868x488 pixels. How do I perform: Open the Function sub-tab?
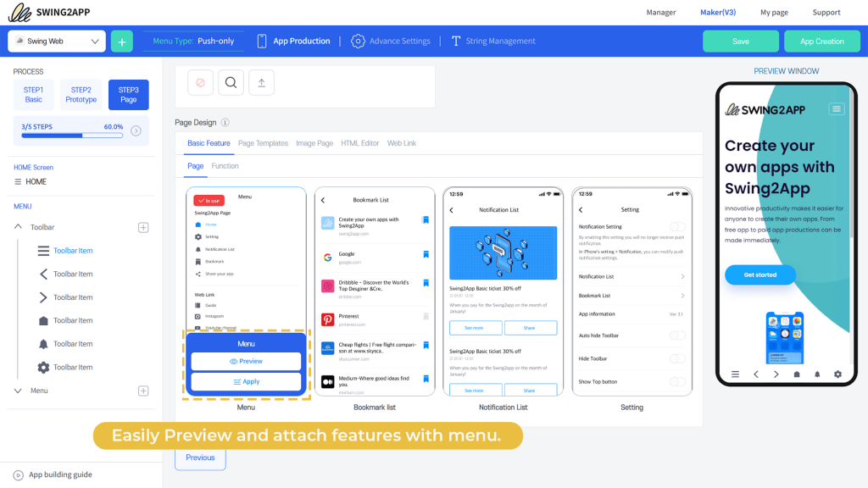[x=225, y=166]
